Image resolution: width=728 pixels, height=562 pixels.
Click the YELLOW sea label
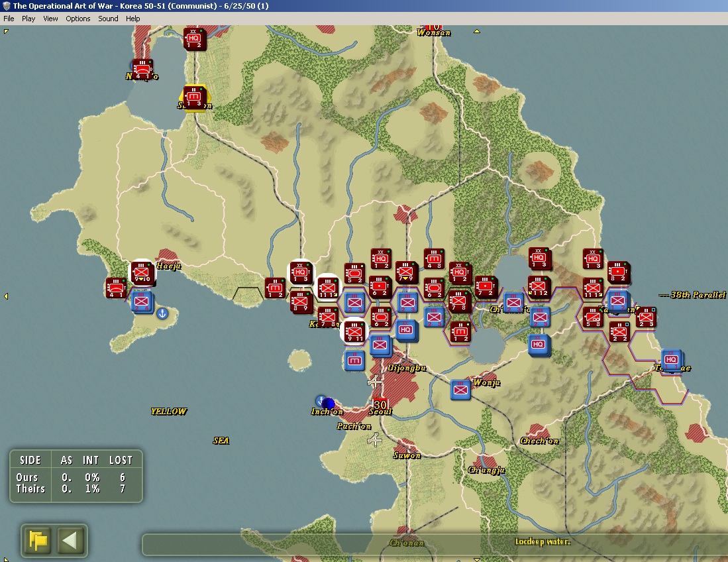[x=168, y=412]
